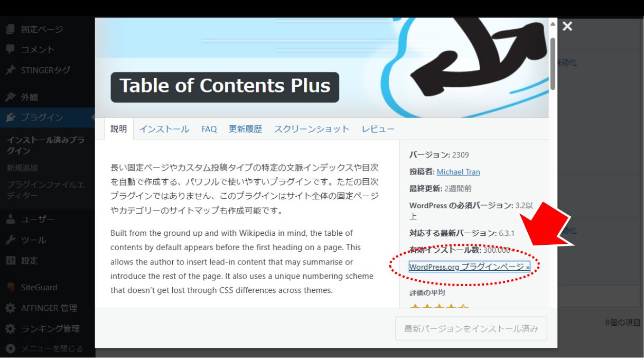Click the STINGERタグ pin icon
The width and height of the screenshot is (644, 358).
(x=11, y=70)
